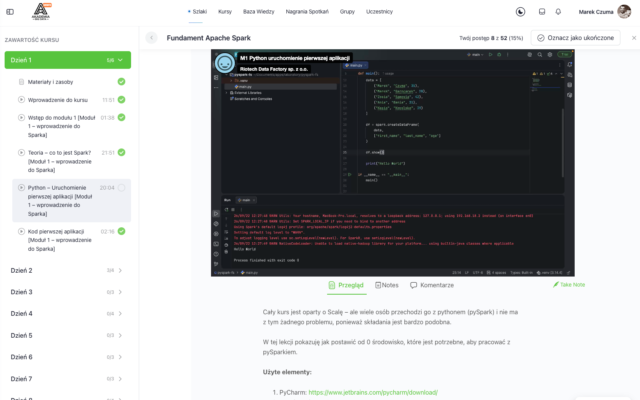Switch dark mode with moon icon
640x400 pixels.
[520, 12]
